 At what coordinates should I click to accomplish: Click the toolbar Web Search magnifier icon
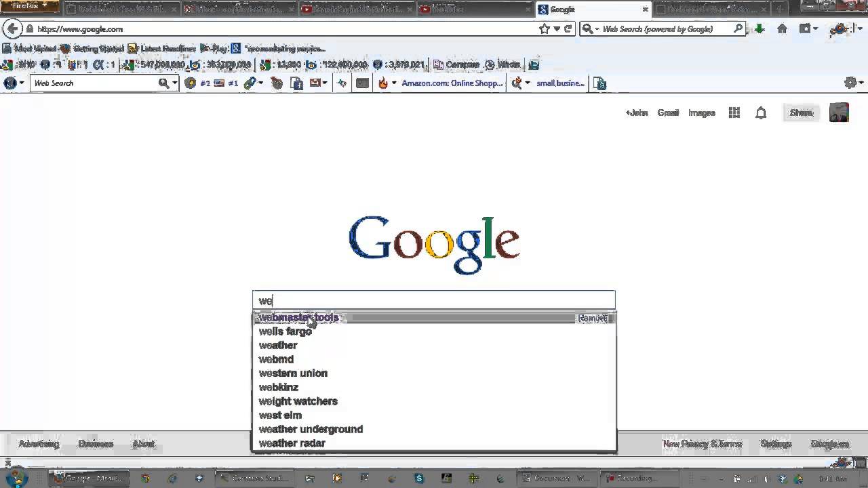point(163,83)
